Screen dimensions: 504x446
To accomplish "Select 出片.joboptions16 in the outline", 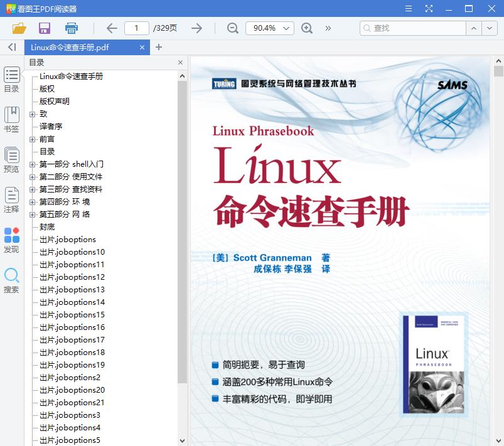I will pyautogui.click(x=72, y=327).
